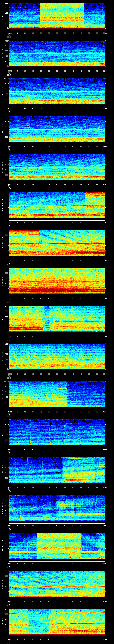Click the spectrogram panel starting at 3:36:00
Image resolution: width=114 pixels, height=644 pixels.
(57, 281)
